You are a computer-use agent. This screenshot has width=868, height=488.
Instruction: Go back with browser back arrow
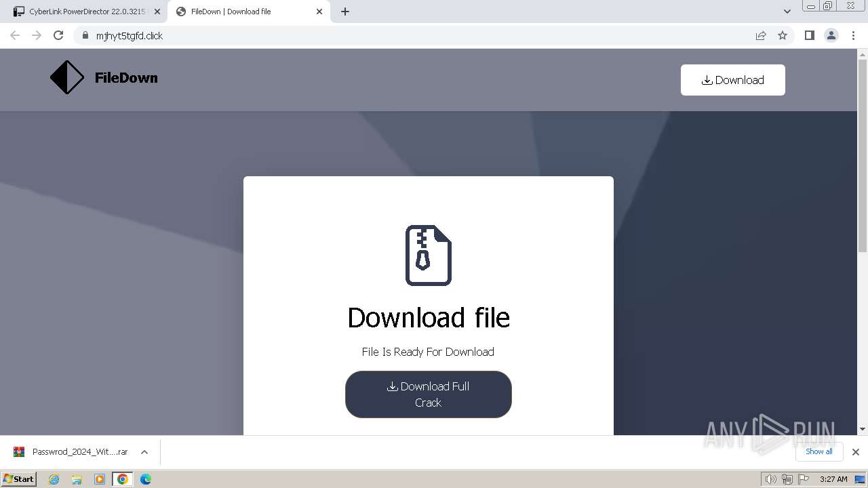coord(15,35)
